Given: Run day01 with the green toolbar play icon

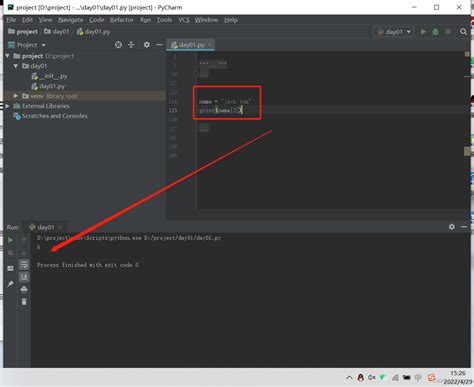Looking at the screenshot, I should pos(423,32).
